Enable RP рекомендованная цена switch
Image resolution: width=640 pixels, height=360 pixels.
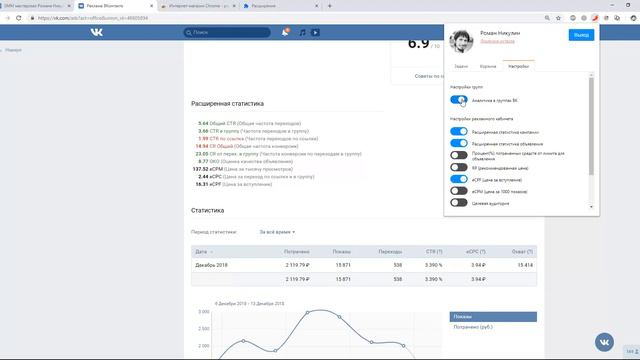click(x=459, y=167)
